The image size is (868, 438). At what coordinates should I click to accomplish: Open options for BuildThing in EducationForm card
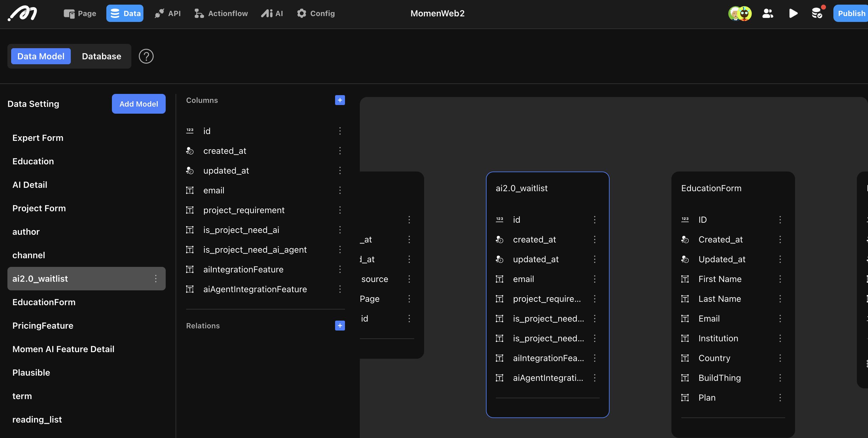780,378
